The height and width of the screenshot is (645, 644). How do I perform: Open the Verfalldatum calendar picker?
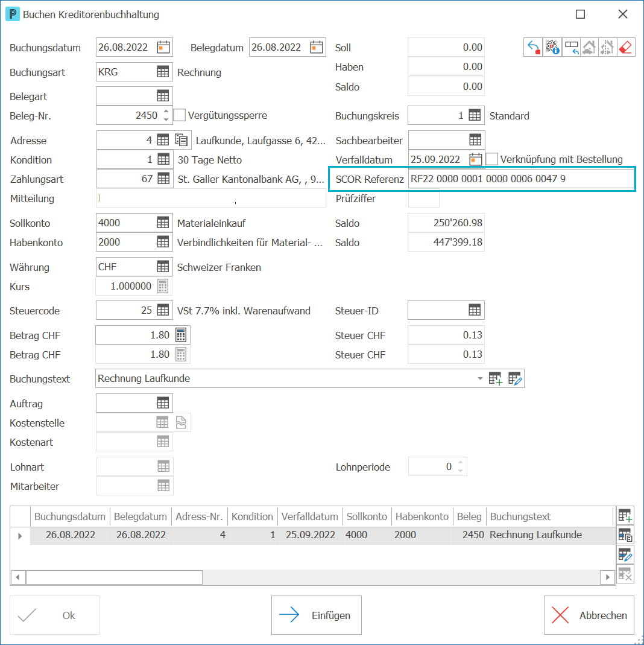[476, 159]
